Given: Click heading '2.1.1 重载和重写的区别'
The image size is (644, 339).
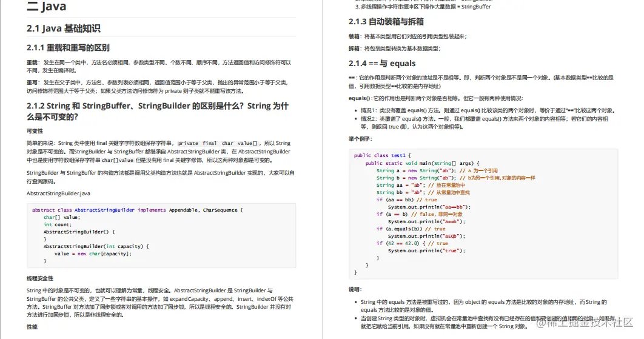Looking at the screenshot, I should [68, 48].
